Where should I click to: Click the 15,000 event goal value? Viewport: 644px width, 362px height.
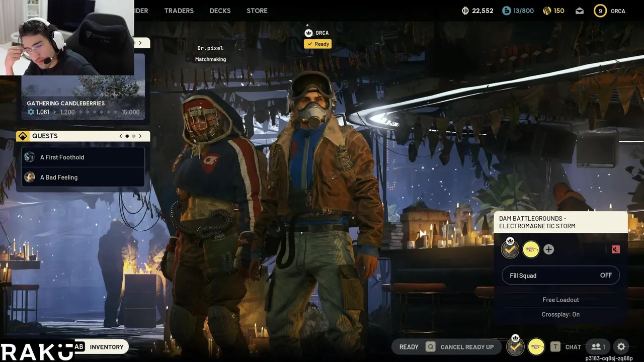point(130,112)
